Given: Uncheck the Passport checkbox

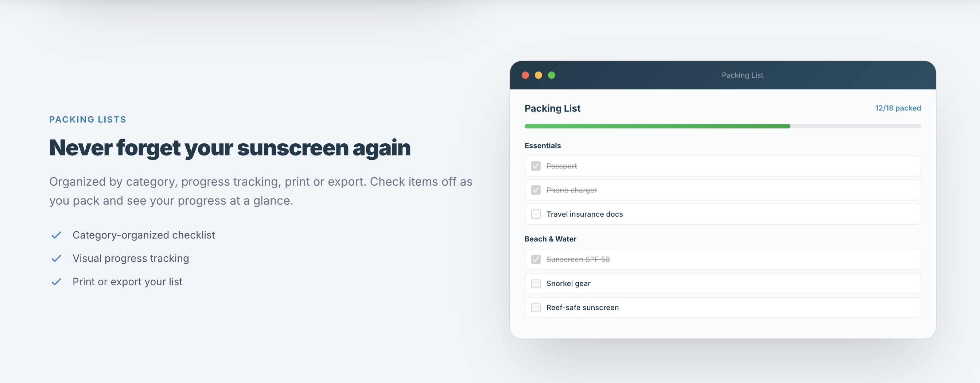Looking at the screenshot, I should pyautogui.click(x=536, y=166).
